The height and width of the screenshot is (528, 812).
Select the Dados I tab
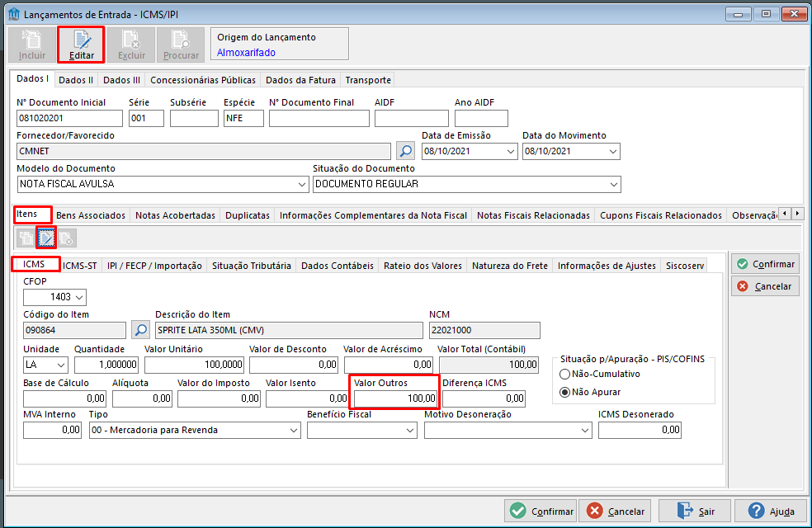33,78
